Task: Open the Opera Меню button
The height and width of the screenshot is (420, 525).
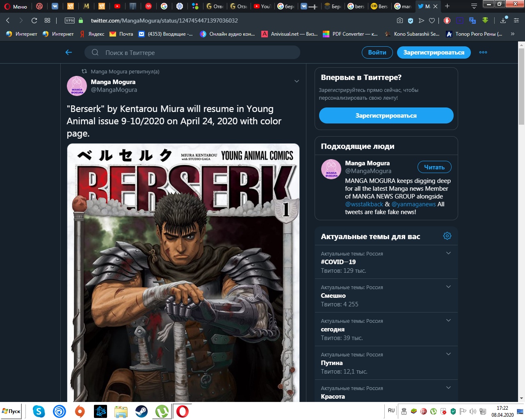Action: pos(16,6)
